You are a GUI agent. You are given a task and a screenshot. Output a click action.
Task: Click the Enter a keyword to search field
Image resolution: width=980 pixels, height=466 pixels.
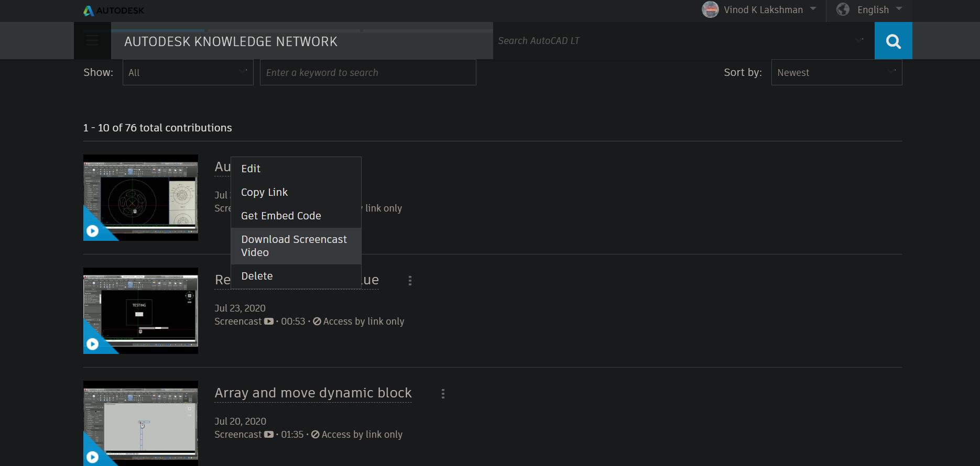pos(368,73)
